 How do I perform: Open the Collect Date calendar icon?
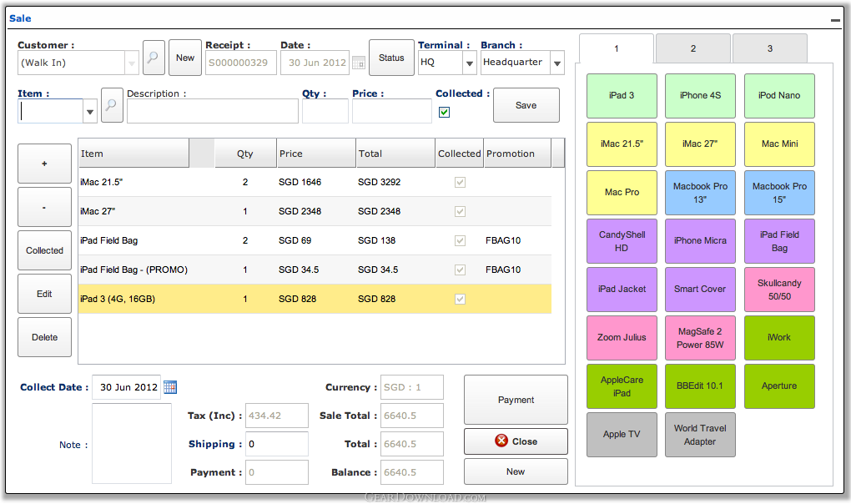point(170,387)
